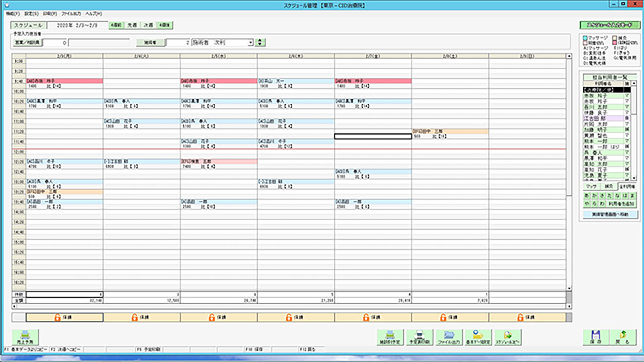Click the 売上予測 icon at bottom left

[25, 337]
